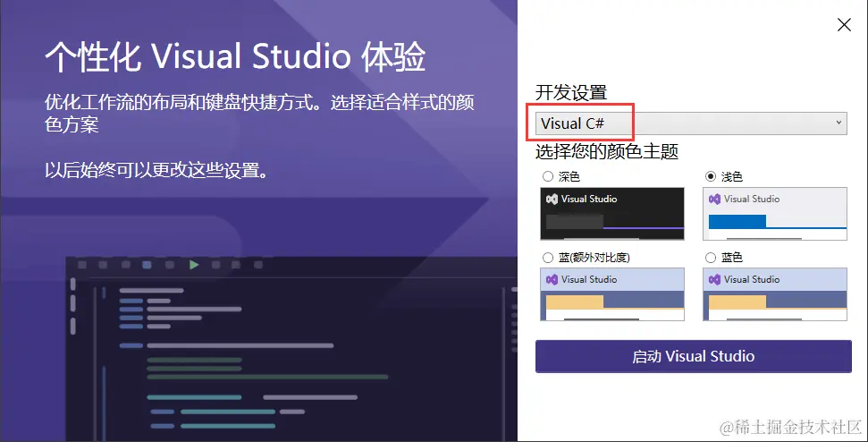
Task: Click the light theme preview thumbnail
Action: point(775,214)
